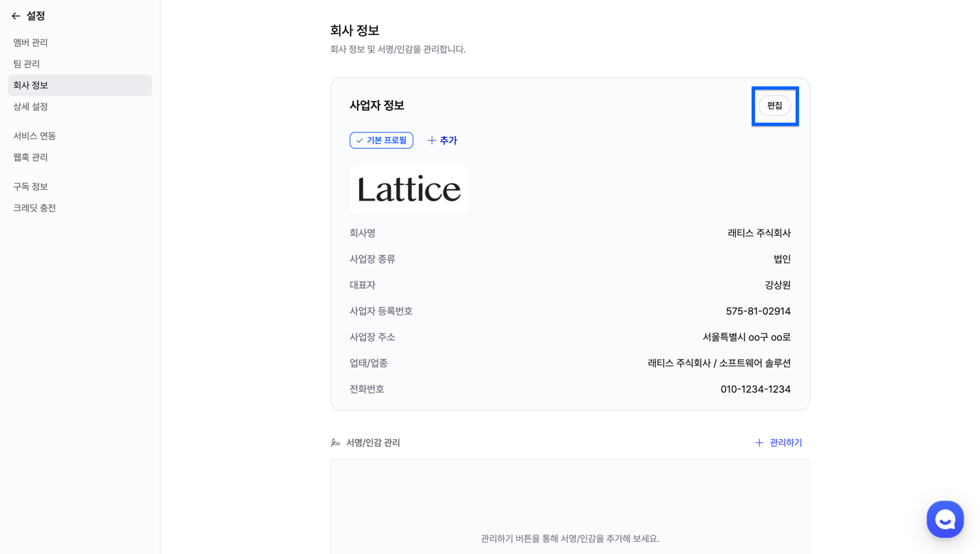The height and width of the screenshot is (554, 980).
Task: Click the address 서울특별시 oo구 oo로
Action: tap(747, 337)
